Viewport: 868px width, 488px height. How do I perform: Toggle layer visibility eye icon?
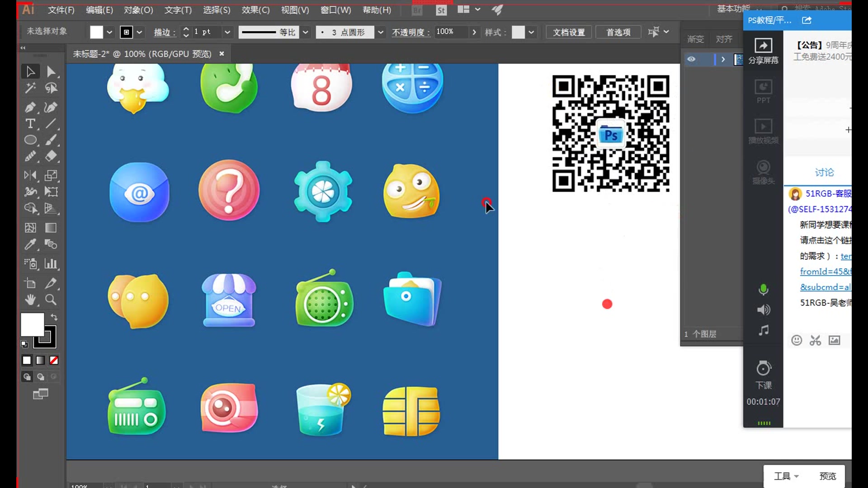pyautogui.click(x=691, y=59)
